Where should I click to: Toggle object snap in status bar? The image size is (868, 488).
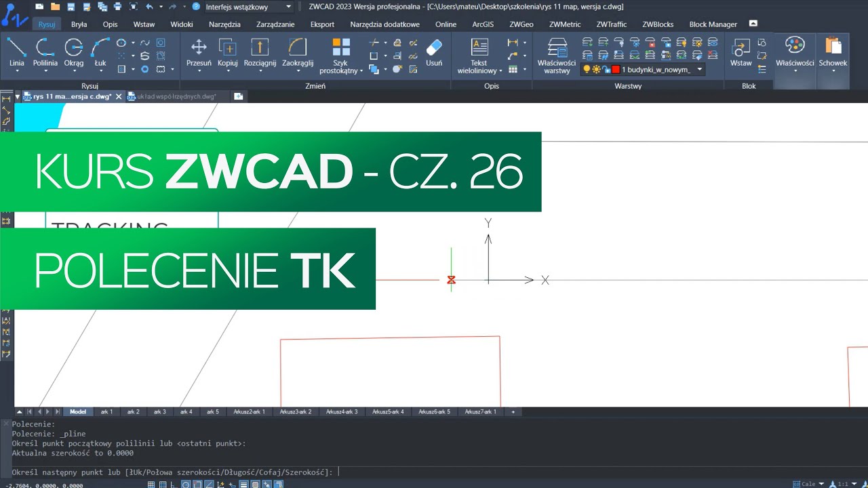197,485
